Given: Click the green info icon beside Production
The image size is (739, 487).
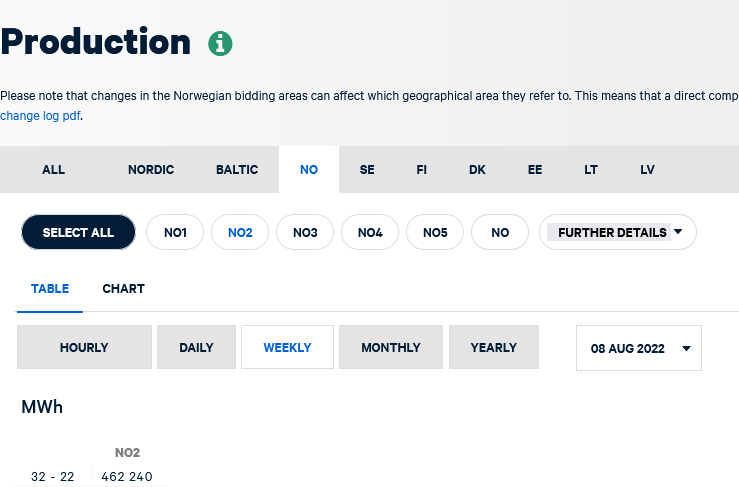Looking at the screenshot, I should (x=220, y=43).
